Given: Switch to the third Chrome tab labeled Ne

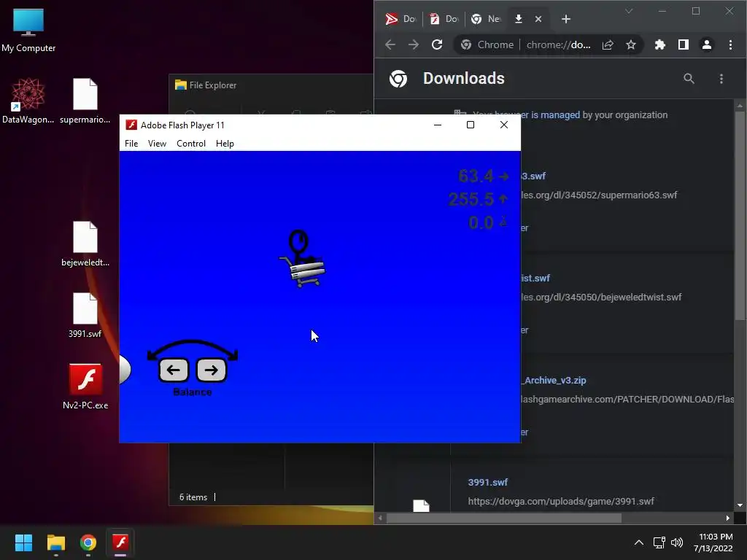Looking at the screenshot, I should (486, 19).
